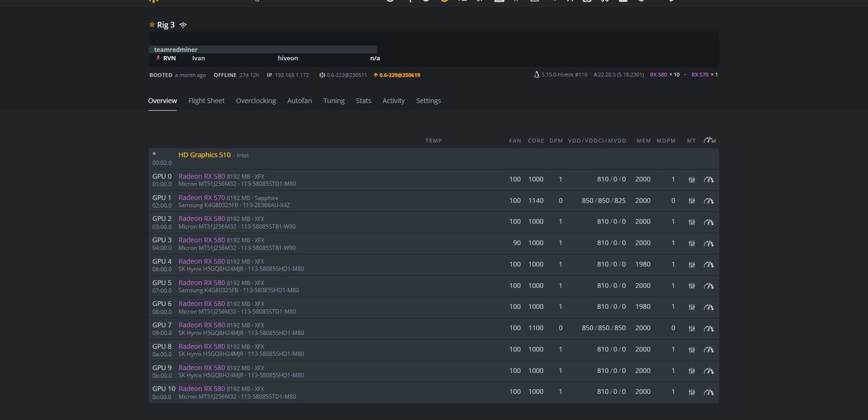
Task: Click the Linux kernel penguin icon
Action: click(537, 75)
